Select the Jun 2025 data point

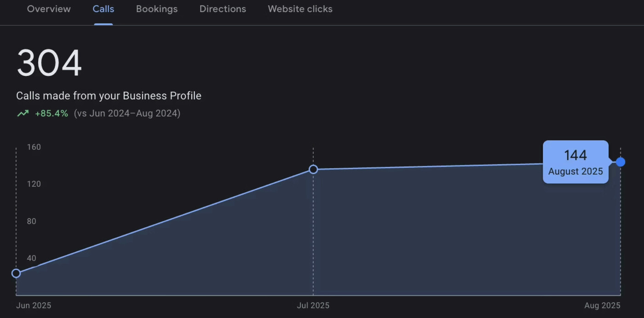tap(16, 273)
